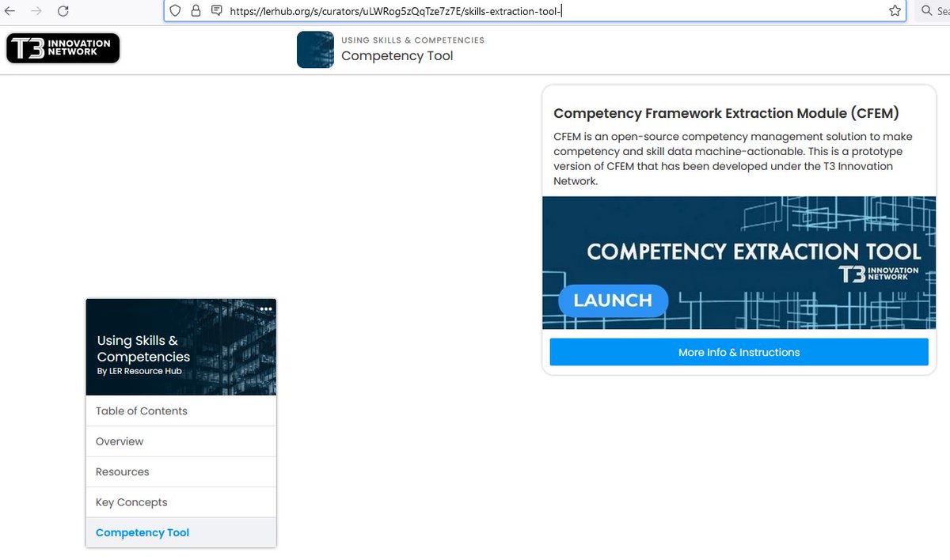Open the Overview sidebar item
This screenshot has height=560, width=950.
coord(181,441)
